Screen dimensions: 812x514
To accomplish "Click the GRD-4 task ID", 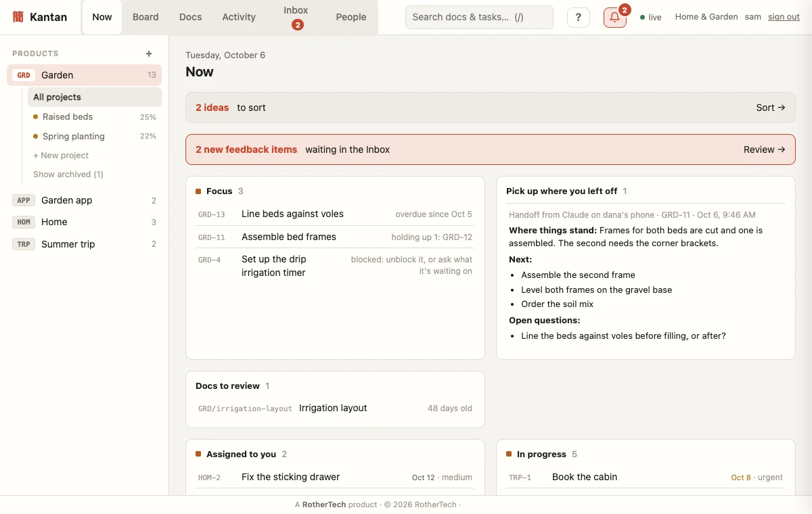I will coord(210,260).
